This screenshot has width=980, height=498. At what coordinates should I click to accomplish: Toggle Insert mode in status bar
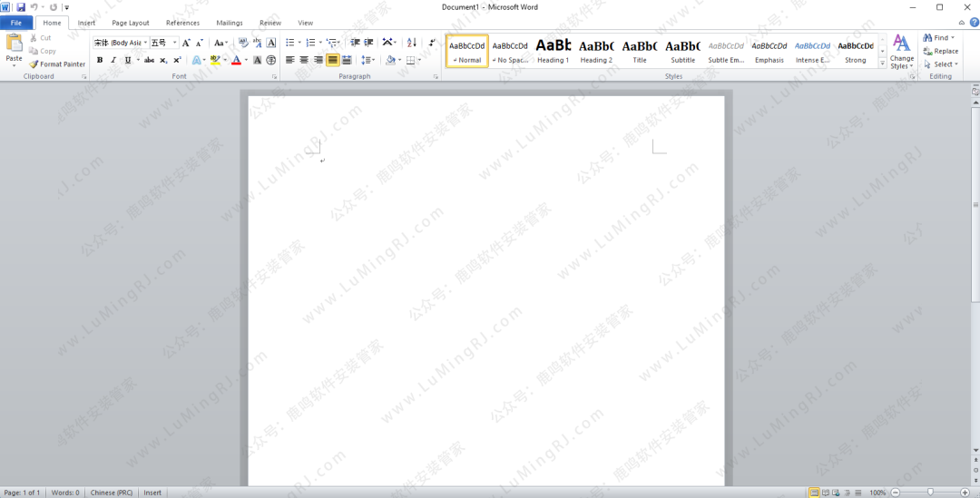coord(152,493)
